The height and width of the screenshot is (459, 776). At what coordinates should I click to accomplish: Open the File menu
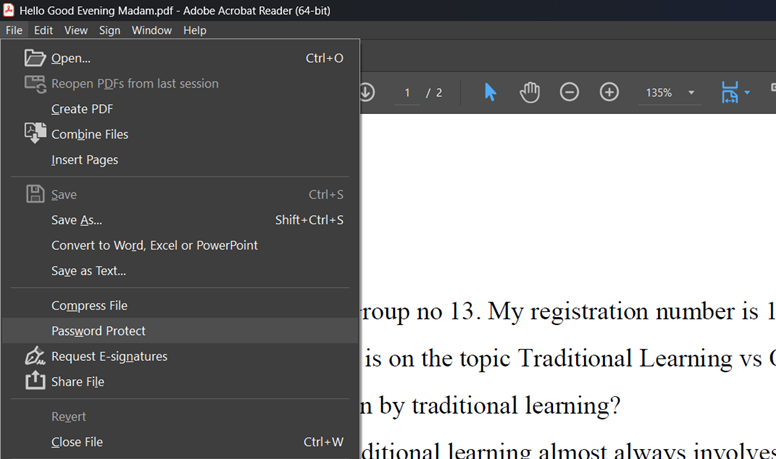point(14,30)
